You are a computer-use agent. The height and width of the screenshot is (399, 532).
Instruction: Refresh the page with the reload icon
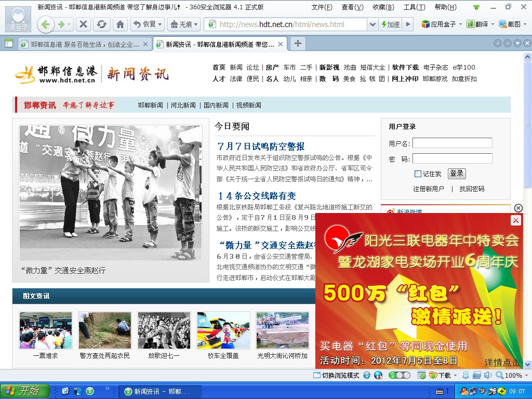(x=102, y=24)
